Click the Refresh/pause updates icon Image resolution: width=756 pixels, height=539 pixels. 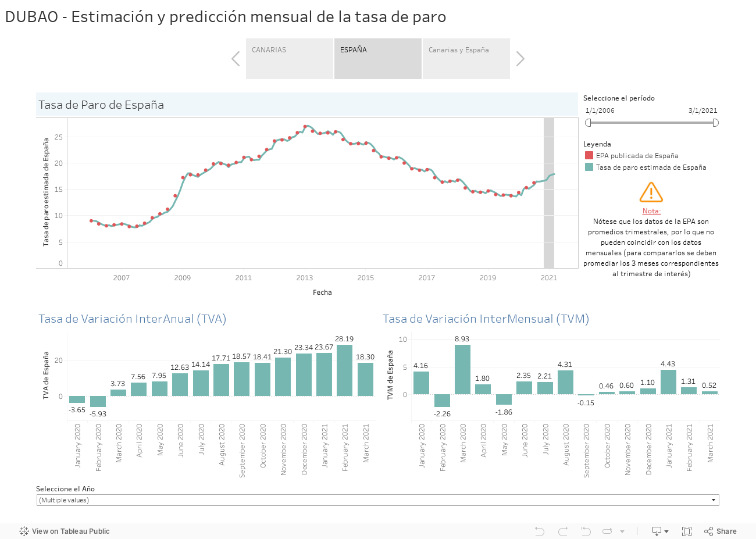tap(608, 531)
